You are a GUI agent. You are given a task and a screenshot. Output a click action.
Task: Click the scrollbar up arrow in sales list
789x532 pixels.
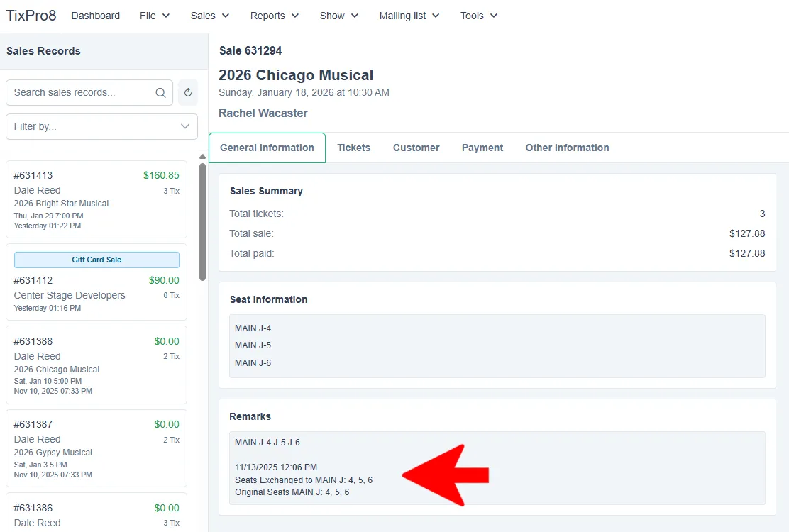(x=202, y=156)
